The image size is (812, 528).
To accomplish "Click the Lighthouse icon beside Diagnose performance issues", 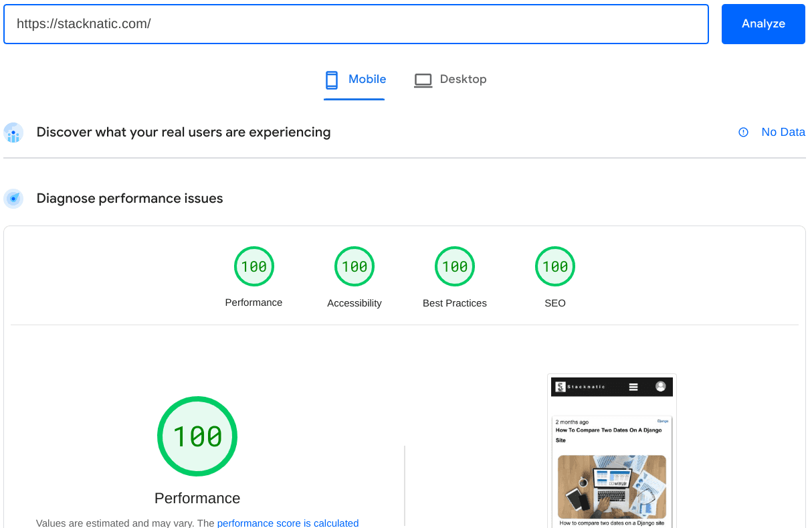I will pos(13,198).
